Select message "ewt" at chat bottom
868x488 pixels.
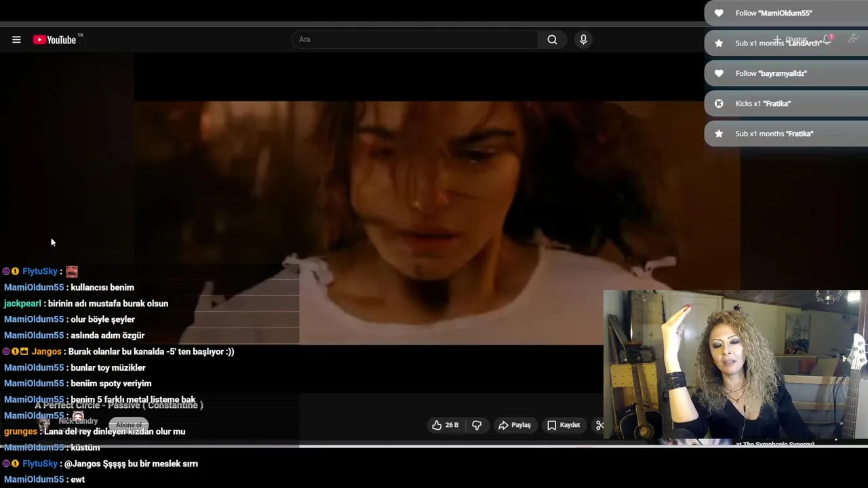click(x=78, y=480)
